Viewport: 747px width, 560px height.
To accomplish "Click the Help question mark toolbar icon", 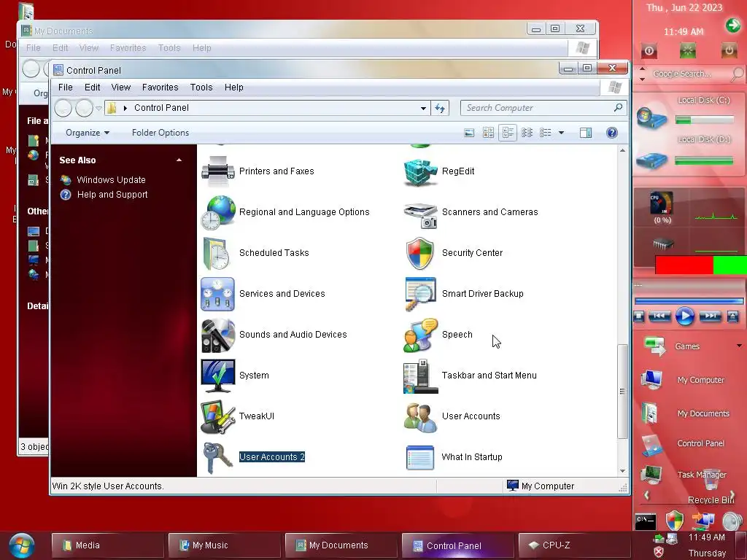I will click(612, 133).
